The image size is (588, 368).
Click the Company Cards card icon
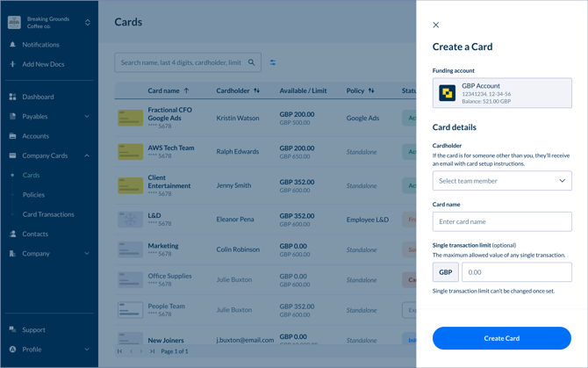[12, 155]
